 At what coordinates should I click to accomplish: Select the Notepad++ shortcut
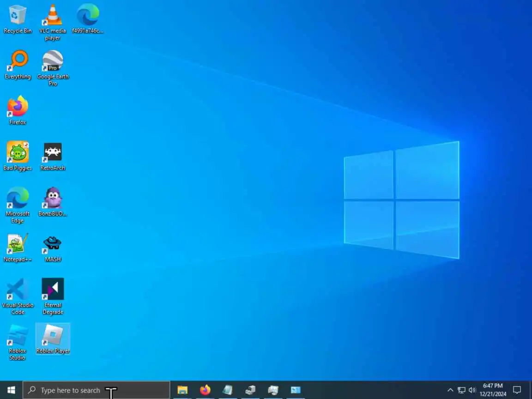point(18,248)
